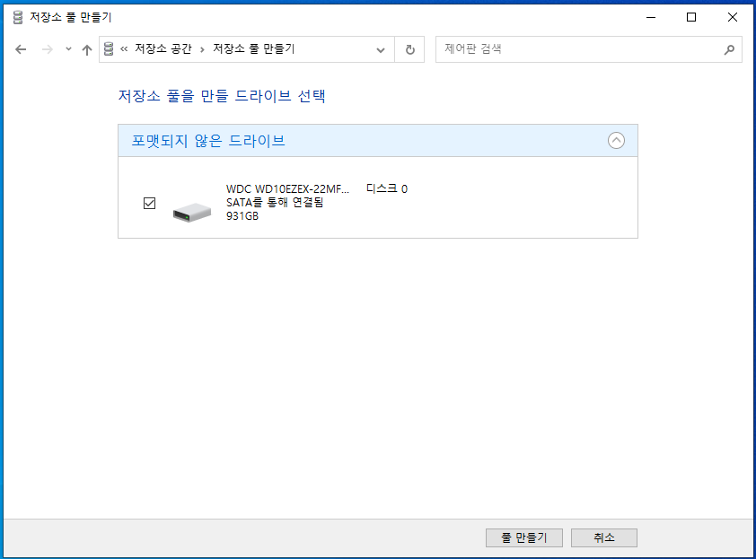Click the title bar storage pool icon
The height and width of the screenshot is (559, 756).
tap(18, 17)
